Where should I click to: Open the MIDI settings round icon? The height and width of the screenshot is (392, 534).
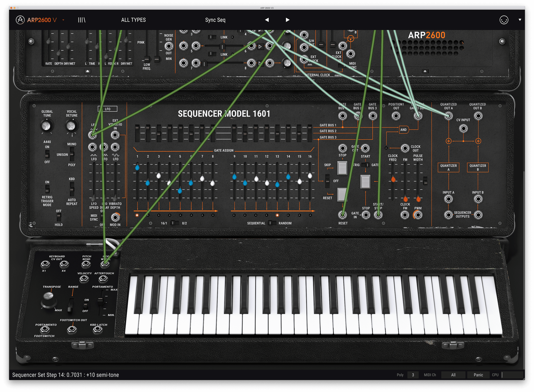coord(504,20)
